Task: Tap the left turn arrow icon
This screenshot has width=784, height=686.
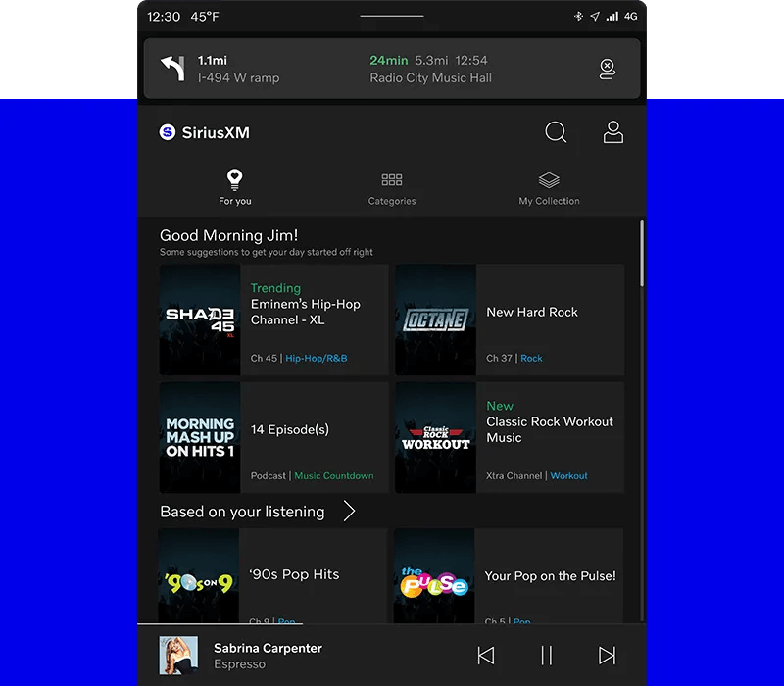Action: 172,69
